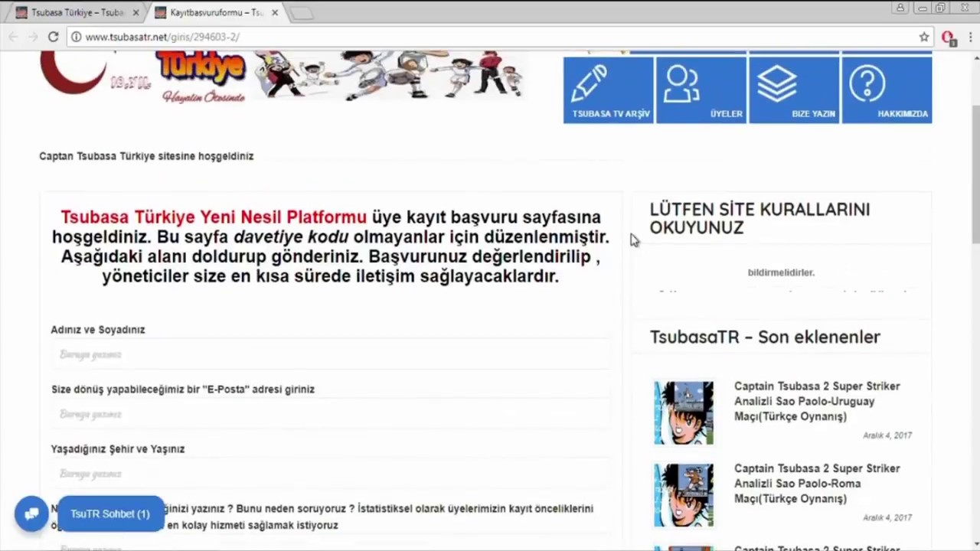The width and height of the screenshot is (980, 551).
Task: Click the E-Posta address input field
Action: [x=331, y=414]
